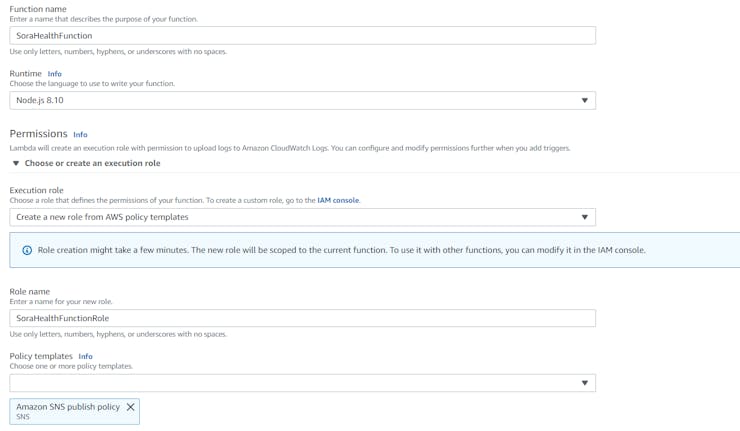
Task: Collapse the Choose or create an execution role section
Action: tap(92, 163)
